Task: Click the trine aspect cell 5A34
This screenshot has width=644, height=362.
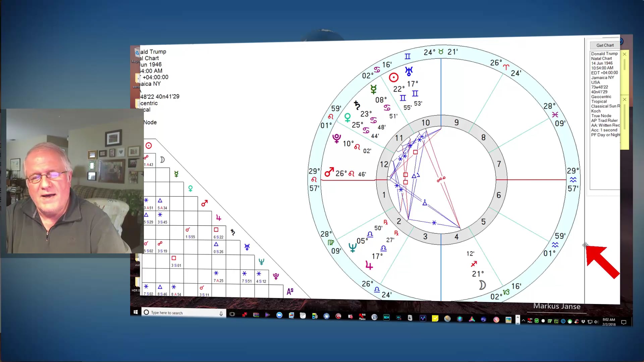Action: click(162, 204)
